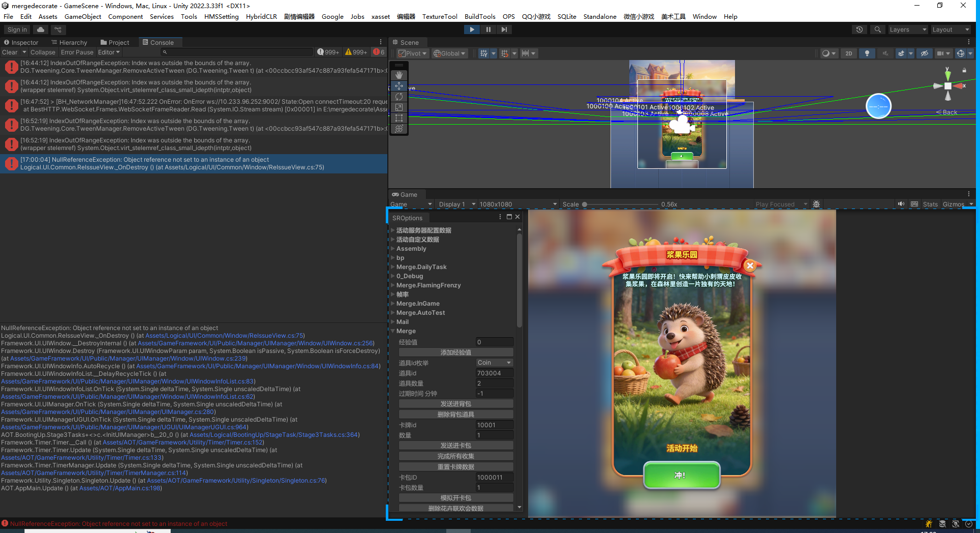Click the Undo History icon

860,29
